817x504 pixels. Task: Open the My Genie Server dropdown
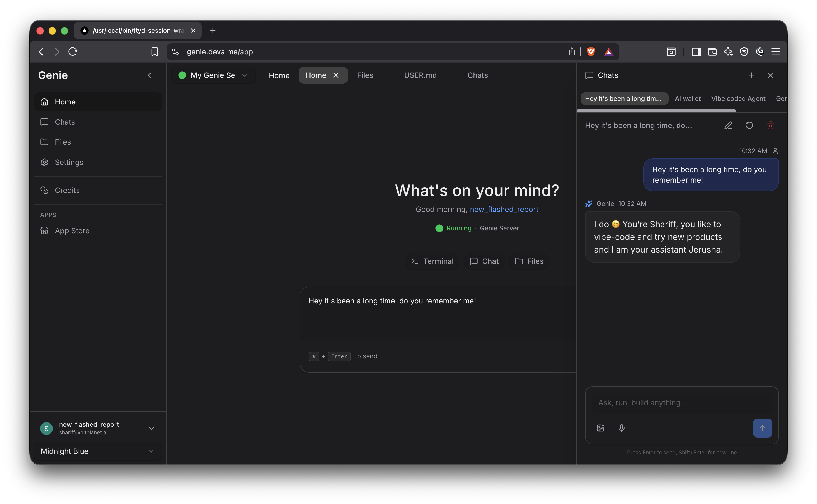click(x=213, y=75)
